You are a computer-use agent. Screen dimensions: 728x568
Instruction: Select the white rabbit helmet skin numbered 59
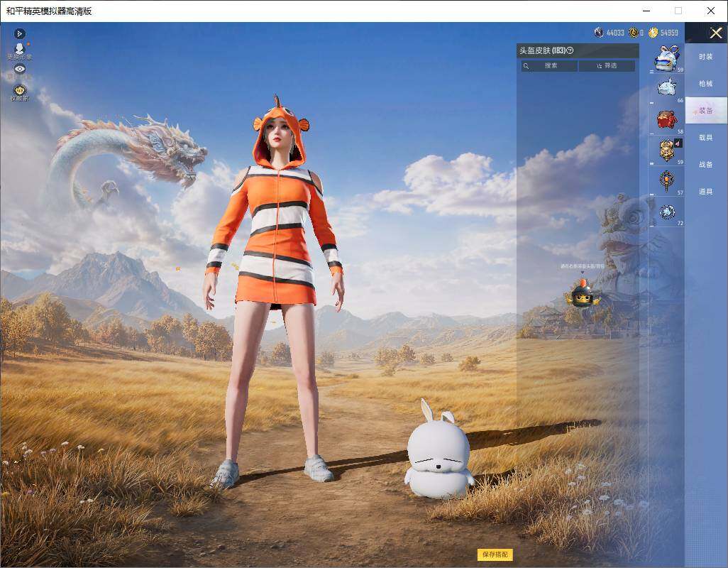point(667,58)
